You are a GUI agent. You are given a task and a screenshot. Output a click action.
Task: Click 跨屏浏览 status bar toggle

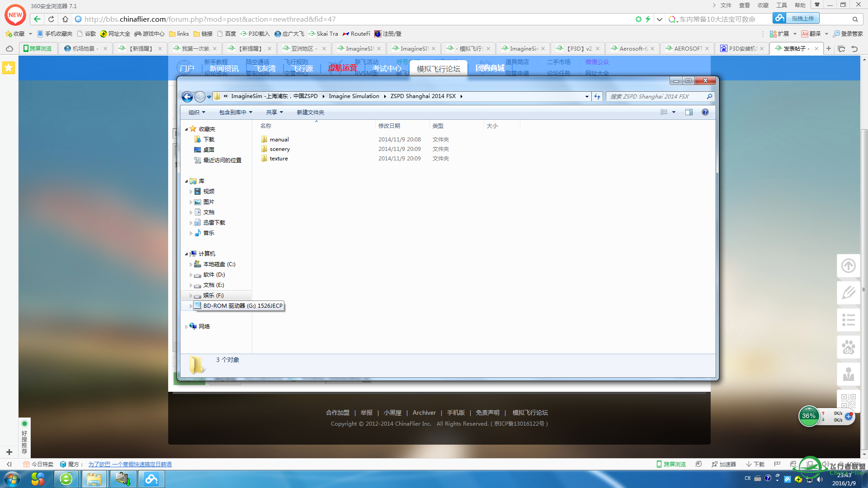pos(671,464)
